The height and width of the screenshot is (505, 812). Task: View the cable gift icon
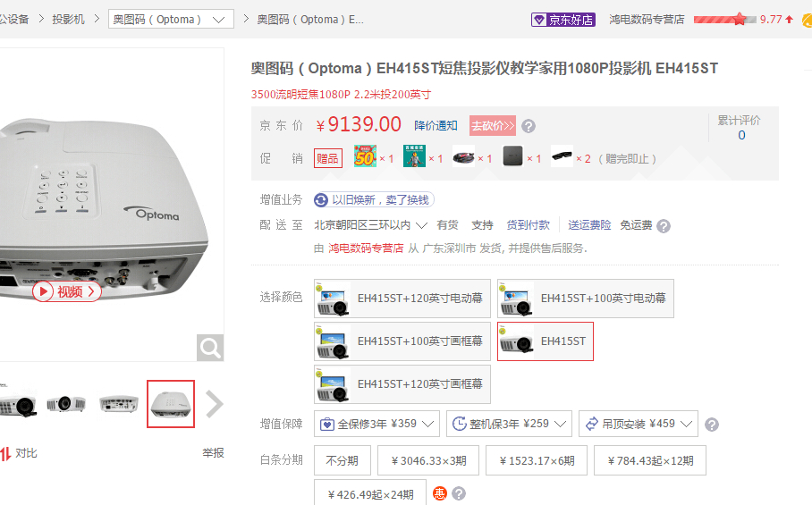(x=463, y=156)
